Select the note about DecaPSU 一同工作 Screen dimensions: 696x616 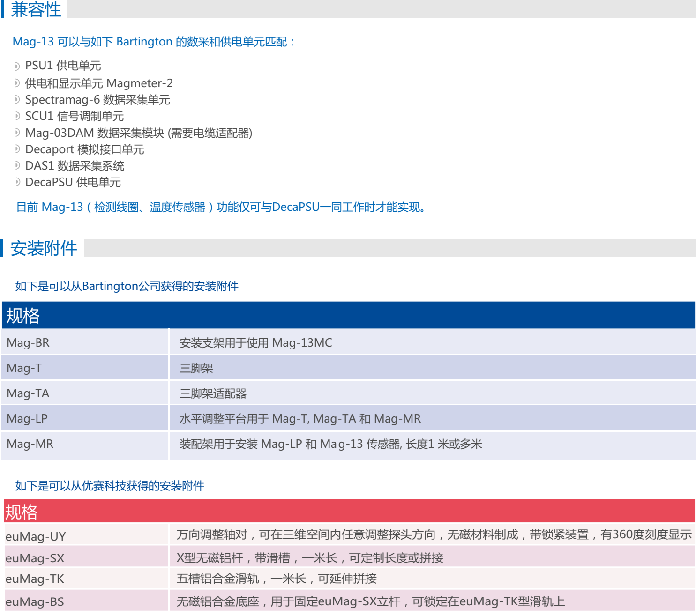221,207
